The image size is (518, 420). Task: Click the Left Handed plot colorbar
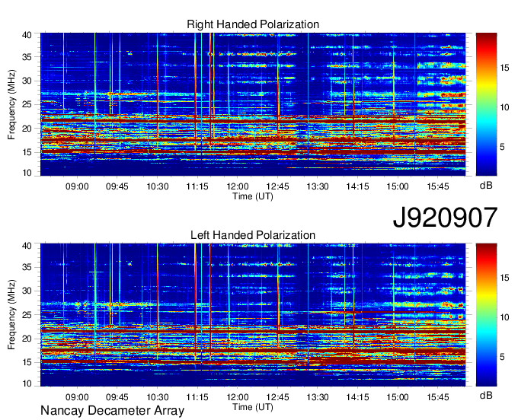[486, 314]
